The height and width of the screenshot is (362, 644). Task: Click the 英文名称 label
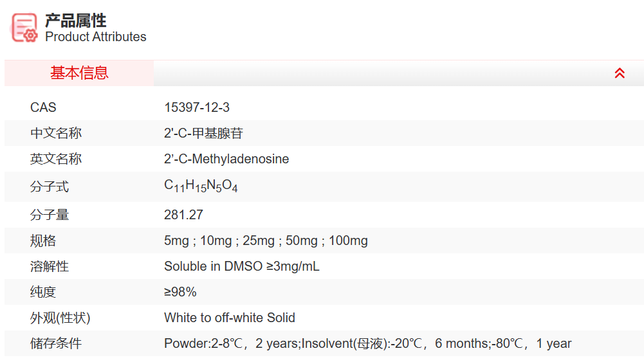(x=56, y=159)
